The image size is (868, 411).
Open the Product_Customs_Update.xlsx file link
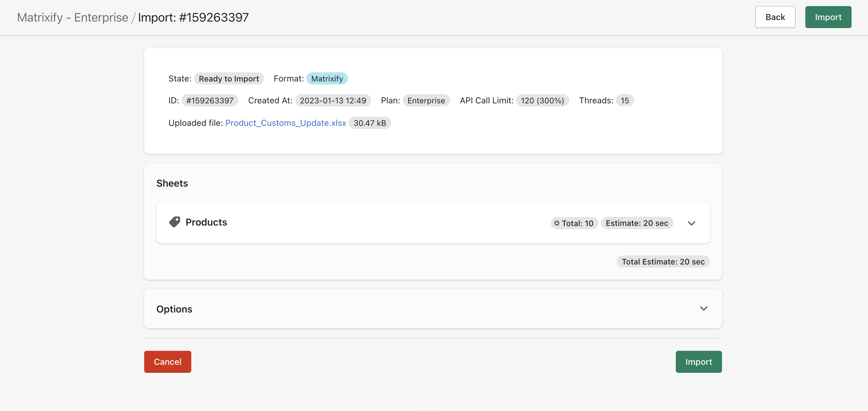click(x=285, y=123)
